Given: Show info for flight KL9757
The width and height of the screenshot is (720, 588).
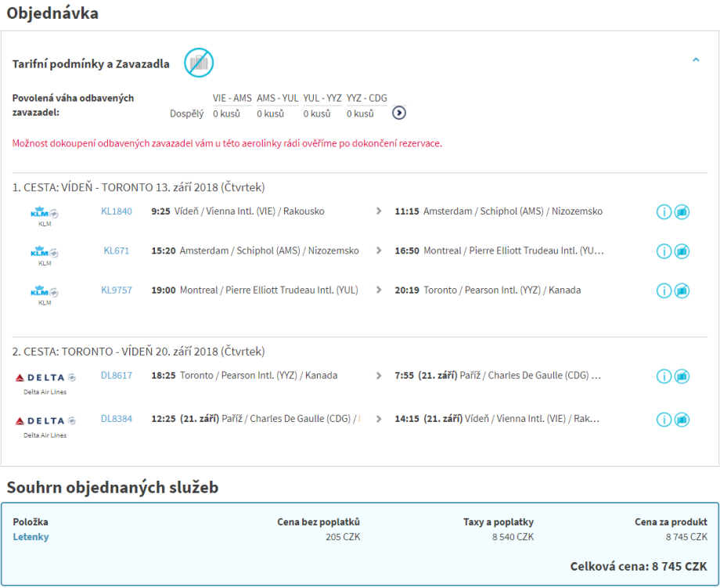Looking at the screenshot, I should click(x=664, y=290).
